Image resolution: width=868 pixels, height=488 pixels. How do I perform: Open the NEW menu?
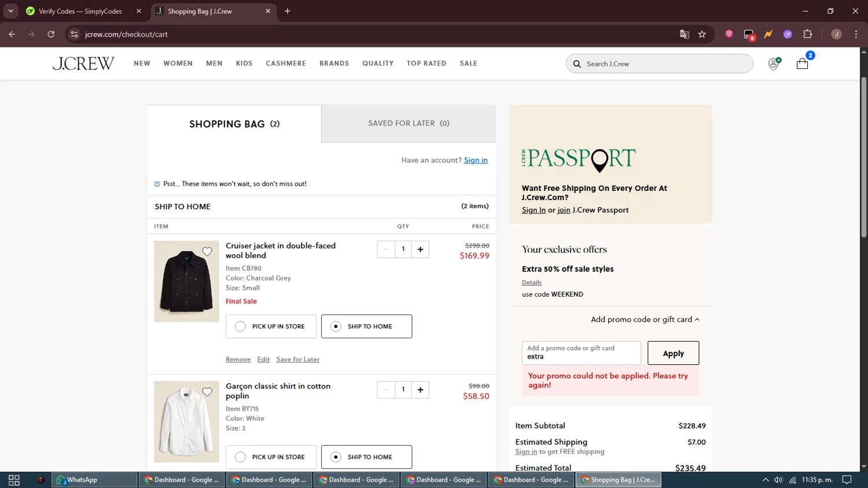click(x=142, y=64)
